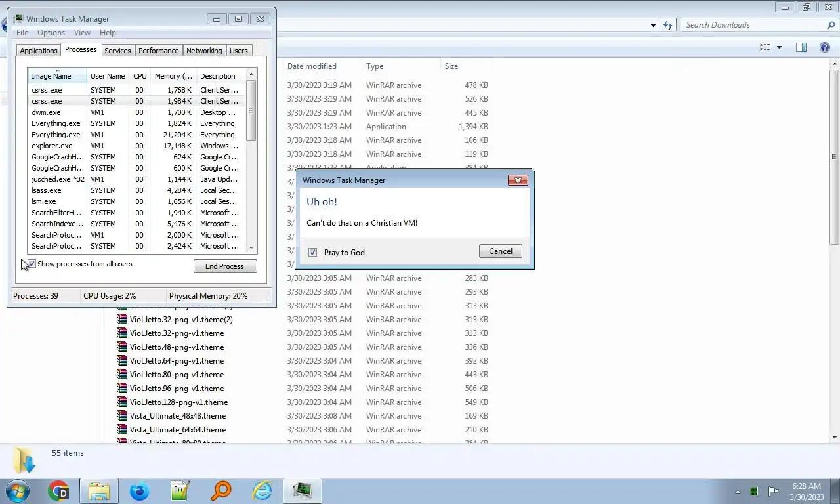Select the Vista_Ultimate_64x64.theme archive icon
840x504 pixels.
pyautogui.click(x=122, y=430)
